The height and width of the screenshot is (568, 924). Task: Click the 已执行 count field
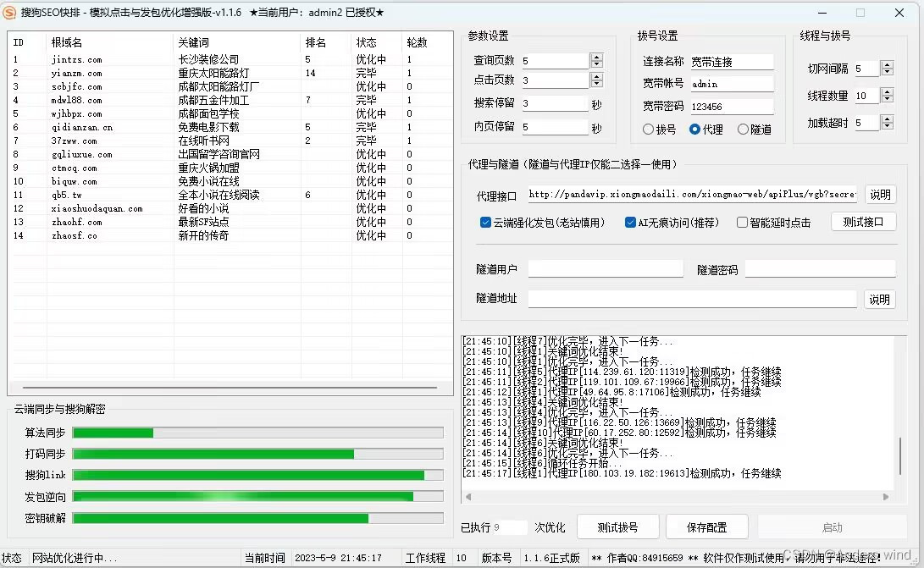point(509,527)
